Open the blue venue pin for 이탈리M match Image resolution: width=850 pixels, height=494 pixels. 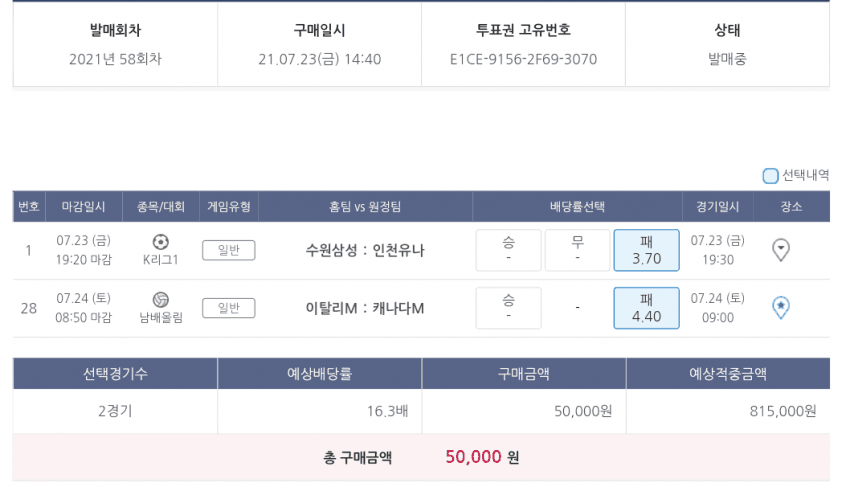click(782, 308)
